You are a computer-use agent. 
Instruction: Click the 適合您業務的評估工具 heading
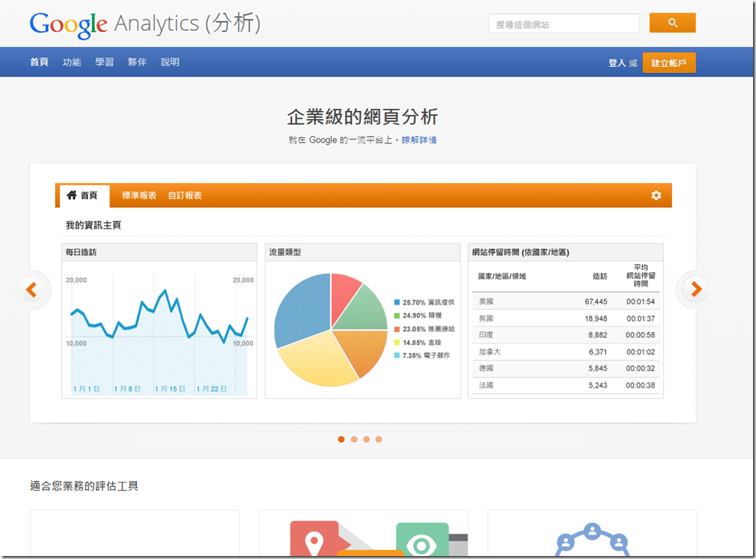84,485
